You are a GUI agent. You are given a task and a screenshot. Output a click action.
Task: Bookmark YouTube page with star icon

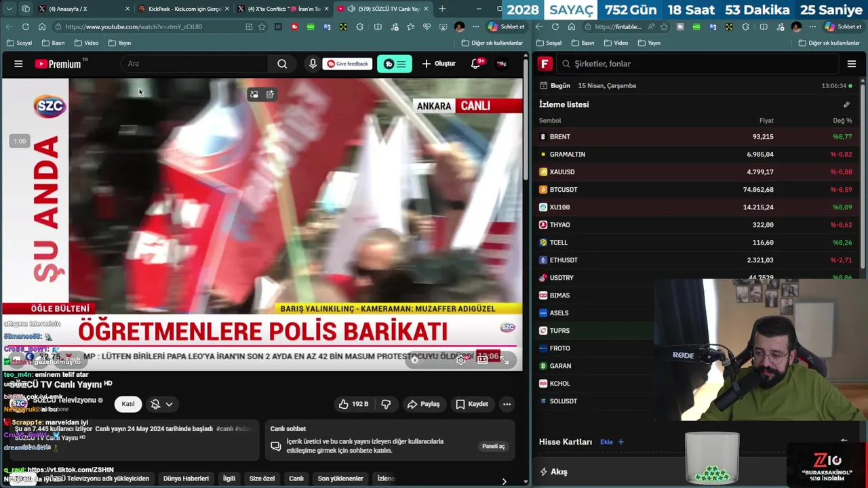click(x=262, y=26)
